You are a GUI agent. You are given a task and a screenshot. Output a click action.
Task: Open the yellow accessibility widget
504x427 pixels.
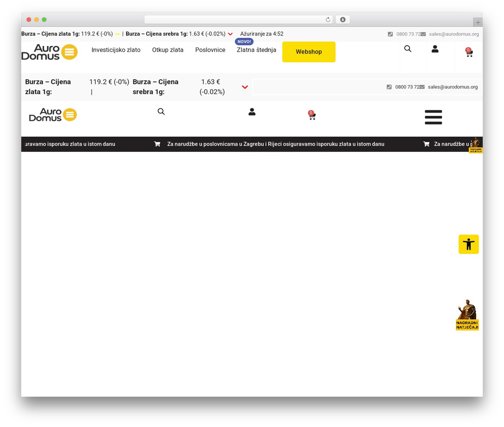[469, 244]
